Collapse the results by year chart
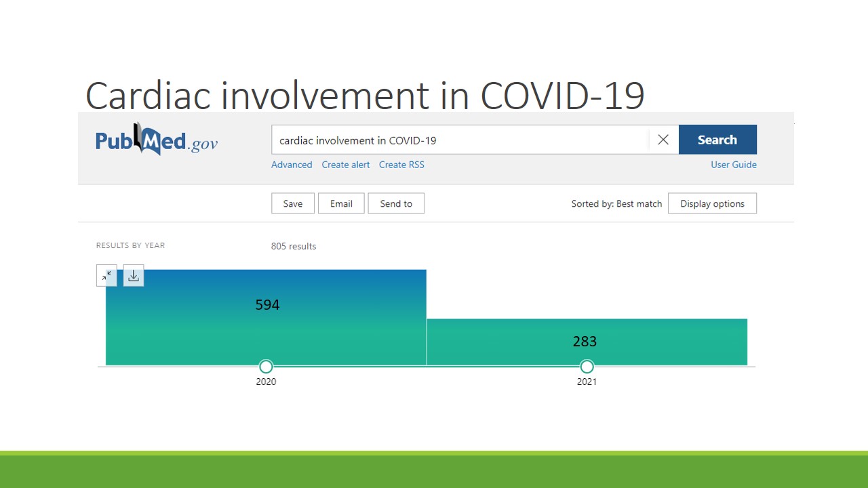The image size is (868, 488). 107,275
